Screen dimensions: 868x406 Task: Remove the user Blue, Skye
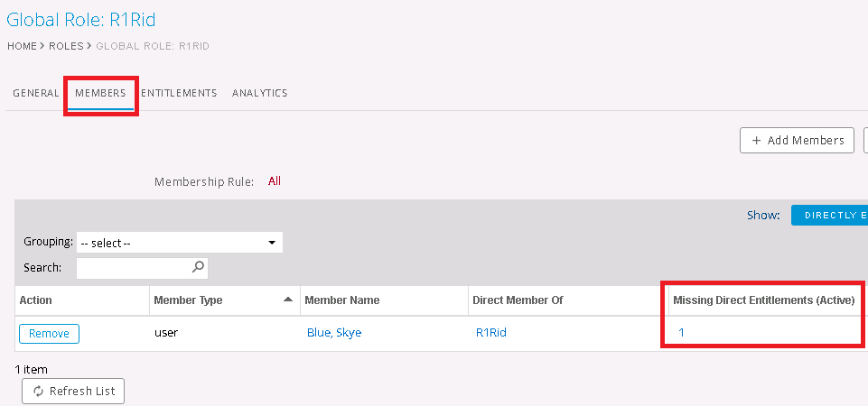(49, 334)
